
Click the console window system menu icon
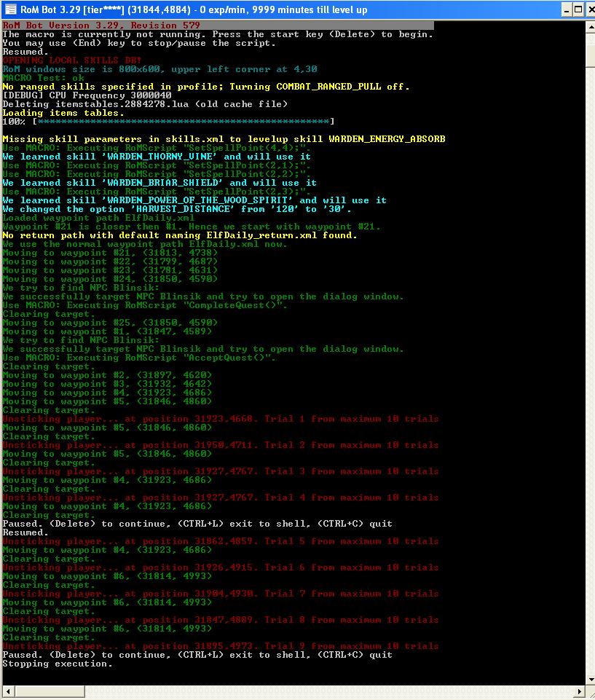coord(10,9)
